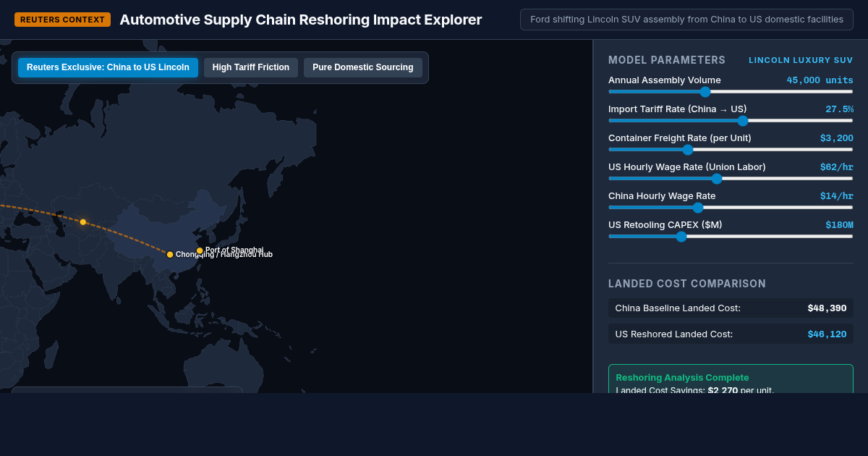Click the unlabeled waypoint dot on route
Screen dimensions: 868x456
point(83,222)
